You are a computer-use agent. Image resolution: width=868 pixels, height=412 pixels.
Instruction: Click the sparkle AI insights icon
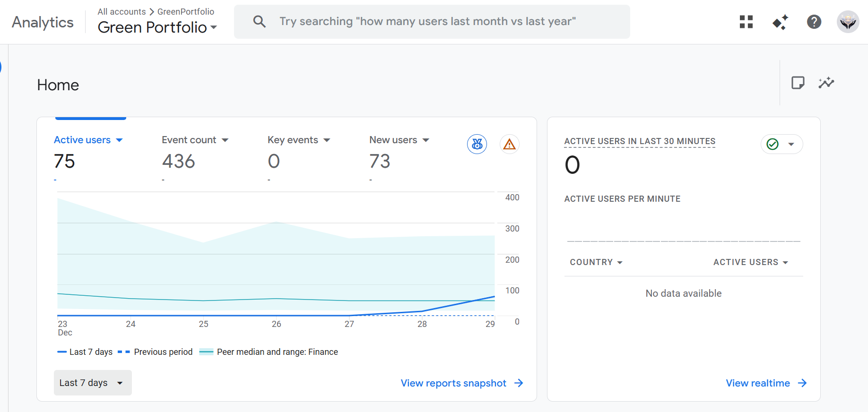[x=780, y=22]
